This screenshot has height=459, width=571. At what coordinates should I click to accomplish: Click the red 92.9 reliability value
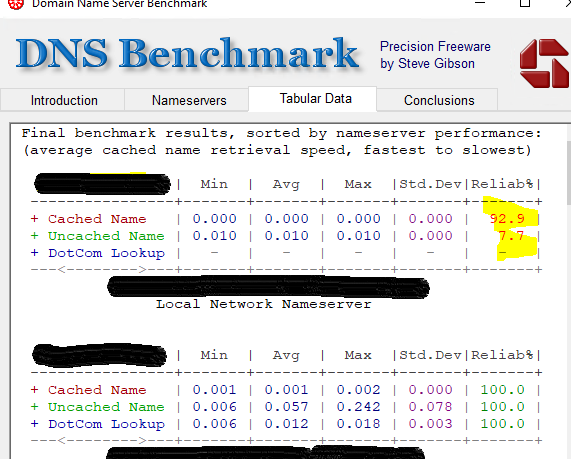click(x=507, y=219)
